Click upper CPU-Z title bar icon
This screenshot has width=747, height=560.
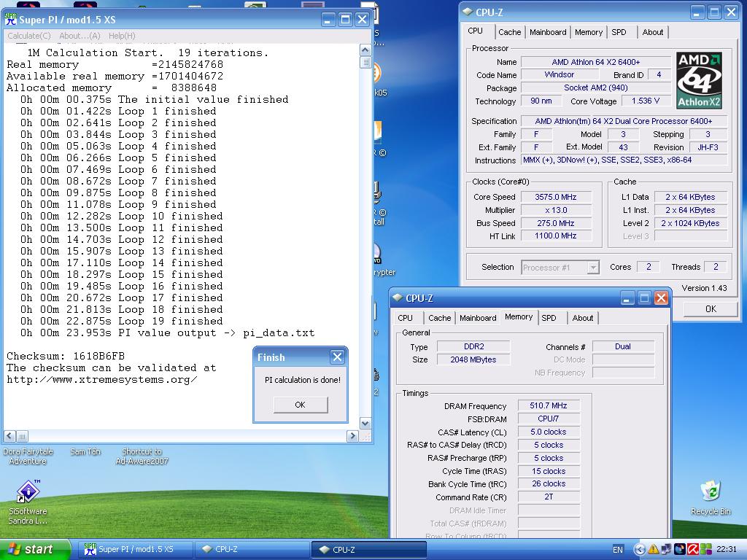(x=468, y=12)
